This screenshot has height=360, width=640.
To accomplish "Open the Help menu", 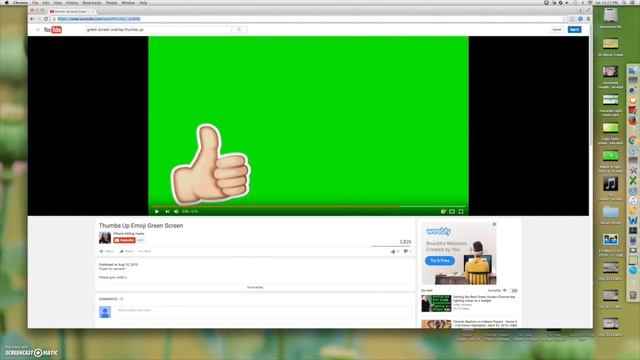I will coord(143,2).
